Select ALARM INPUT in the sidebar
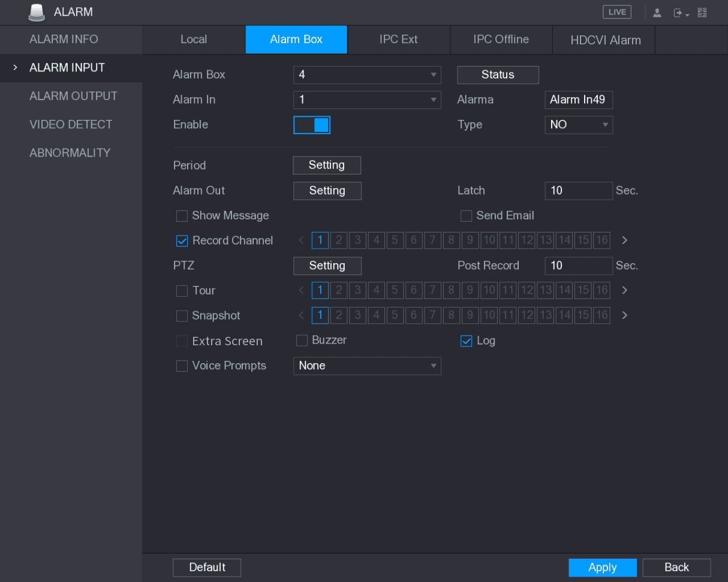 (x=71, y=68)
